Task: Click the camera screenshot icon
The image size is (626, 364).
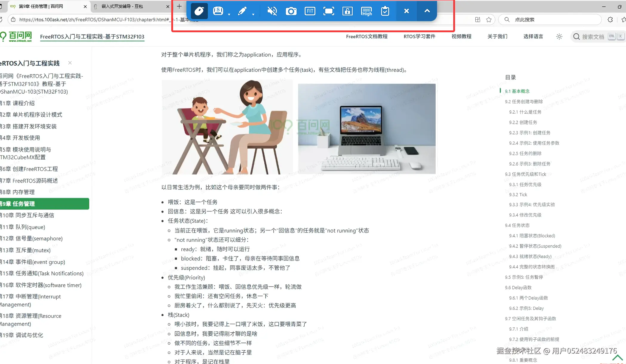Action: (291, 11)
